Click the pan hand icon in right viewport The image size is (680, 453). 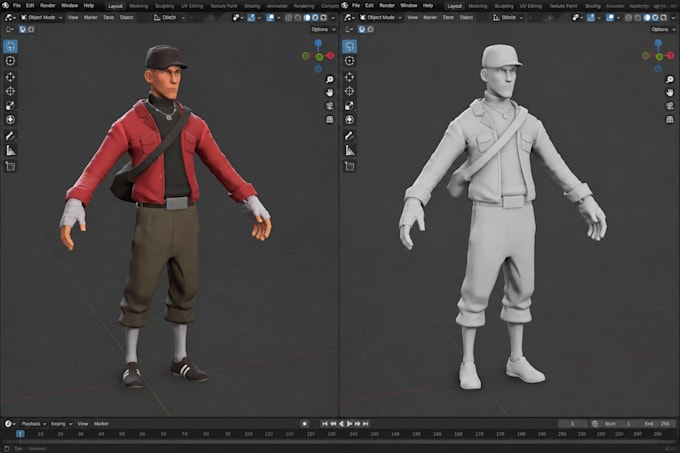click(x=670, y=92)
